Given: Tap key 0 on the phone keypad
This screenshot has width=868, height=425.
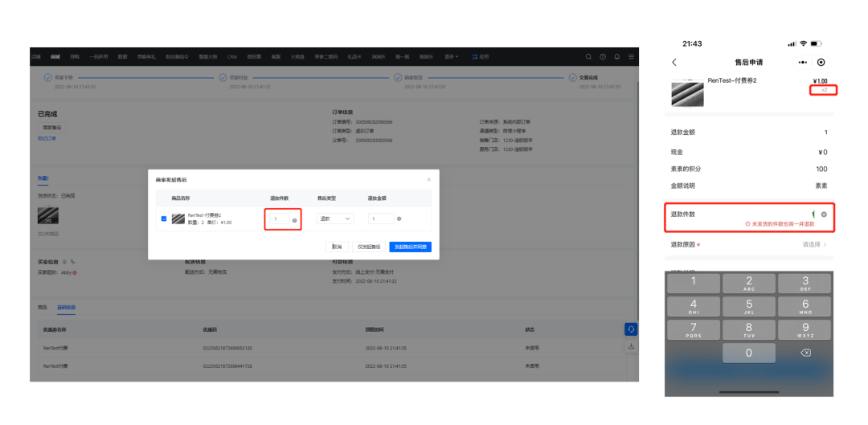Looking at the screenshot, I should pos(749,353).
